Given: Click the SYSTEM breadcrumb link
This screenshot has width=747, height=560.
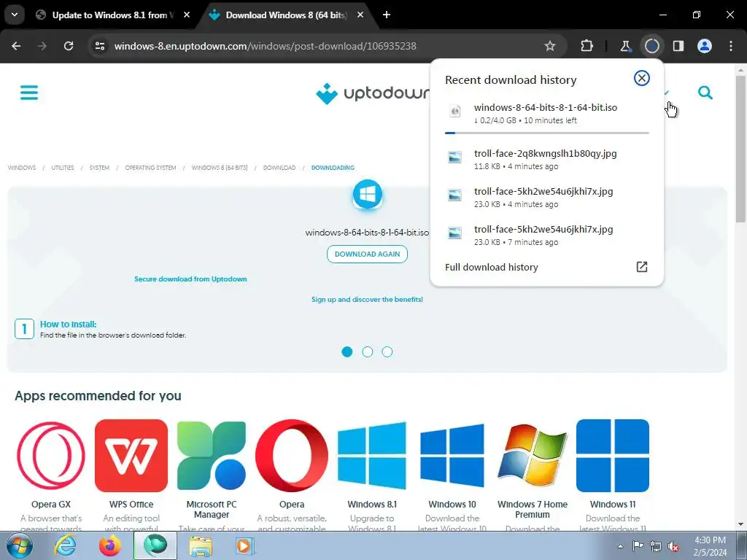Looking at the screenshot, I should 99,168.
